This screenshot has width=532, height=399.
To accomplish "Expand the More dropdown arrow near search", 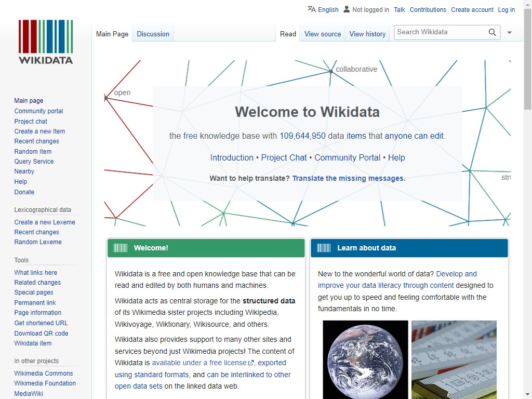I will pos(509,32).
